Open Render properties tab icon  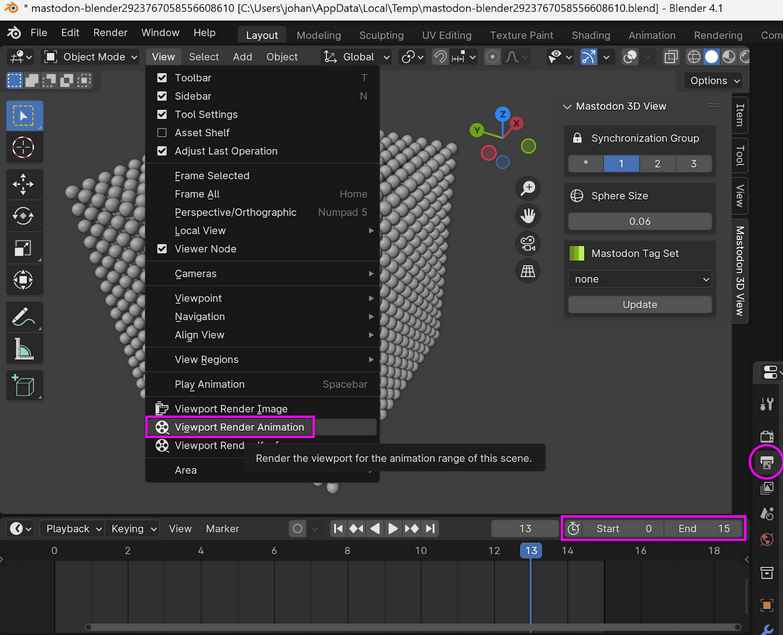(x=766, y=436)
